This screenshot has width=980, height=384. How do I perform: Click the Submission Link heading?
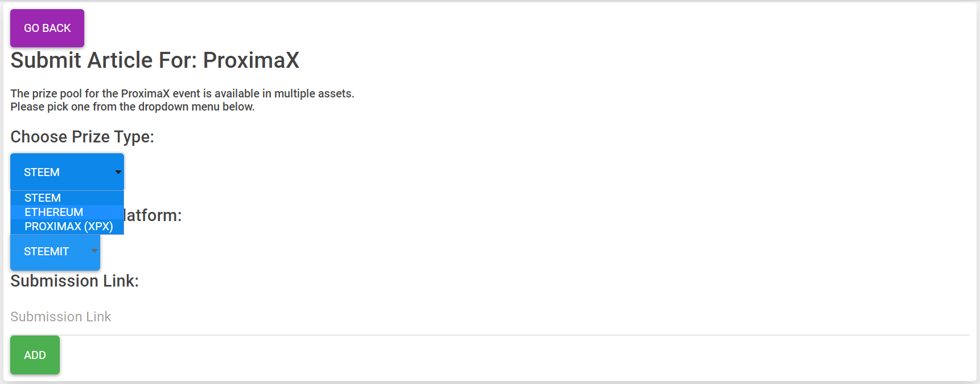coord(75,281)
